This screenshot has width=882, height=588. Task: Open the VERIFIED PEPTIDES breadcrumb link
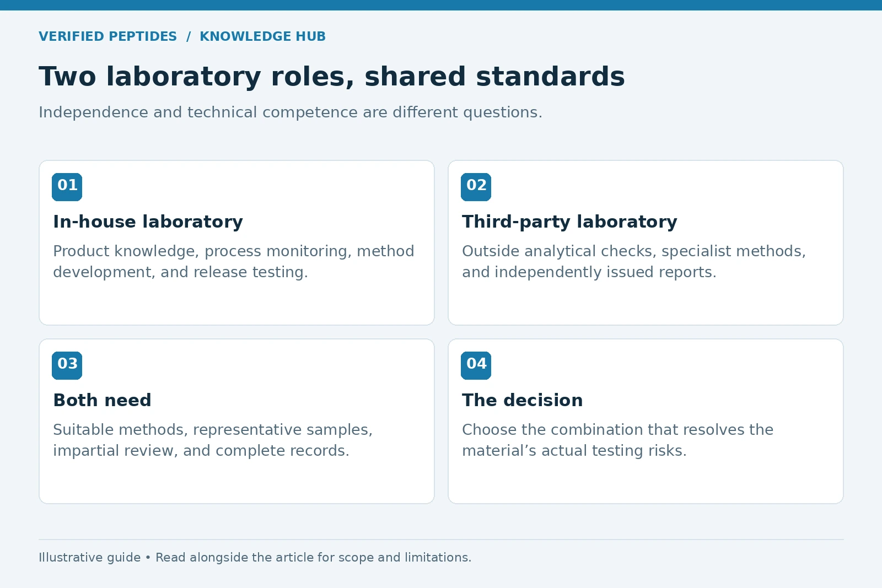pyautogui.click(x=107, y=36)
